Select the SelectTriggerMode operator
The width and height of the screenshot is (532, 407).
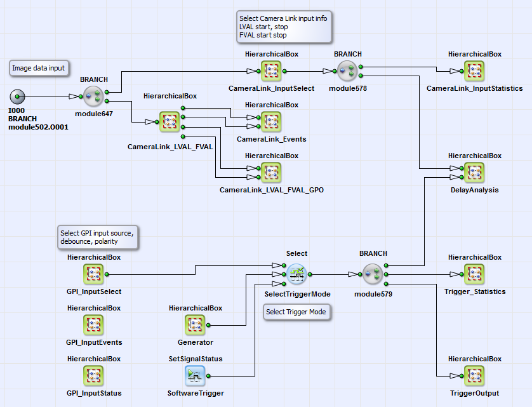[x=296, y=274]
